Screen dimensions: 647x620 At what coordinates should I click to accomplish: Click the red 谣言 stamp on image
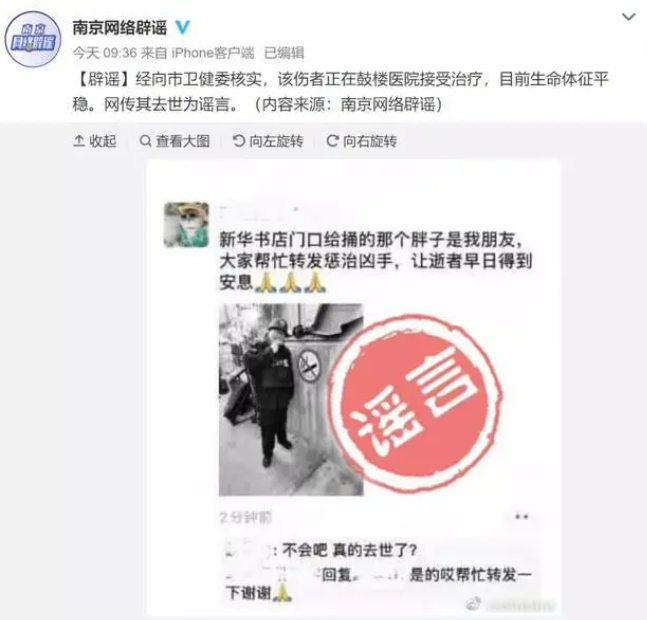(415, 403)
